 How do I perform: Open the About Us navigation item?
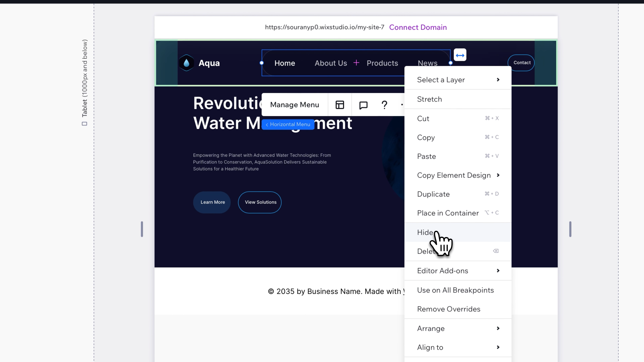[x=331, y=63]
